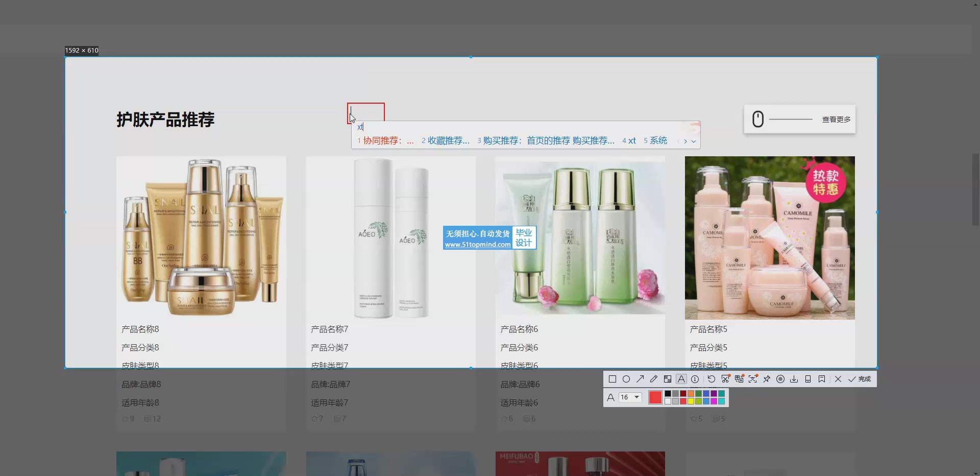Choose the black color swatch
The width and height of the screenshot is (980, 476).
(668, 394)
